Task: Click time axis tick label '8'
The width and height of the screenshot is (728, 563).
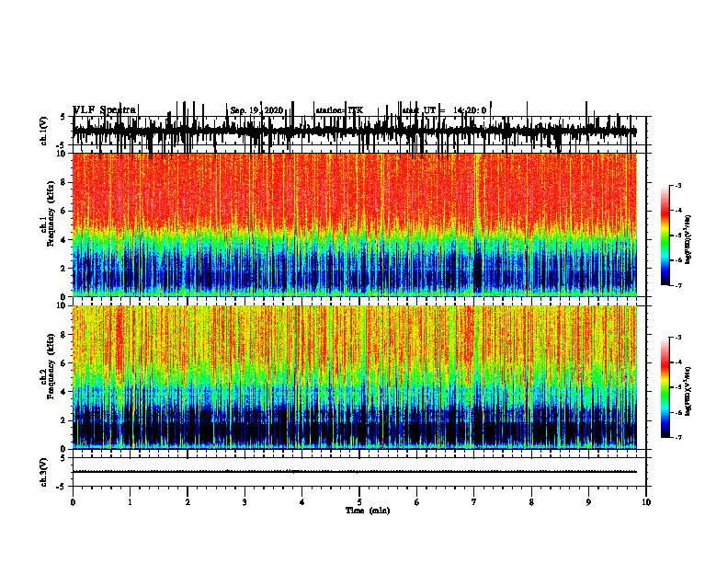Action: [531, 502]
